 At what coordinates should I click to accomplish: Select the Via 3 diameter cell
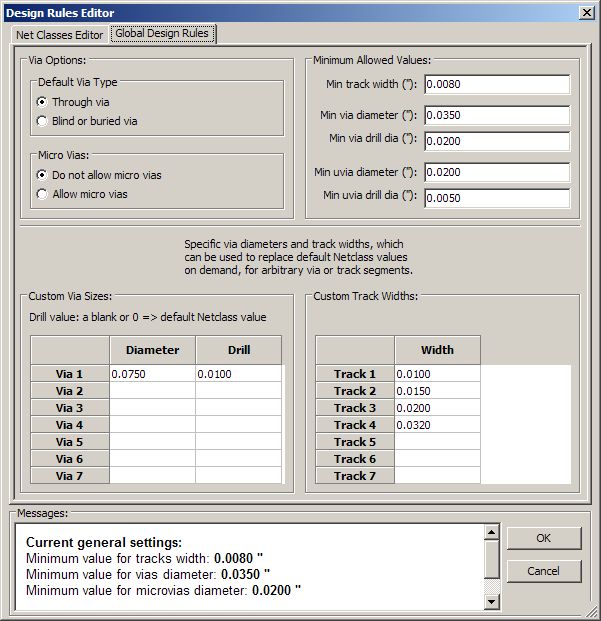click(152, 408)
